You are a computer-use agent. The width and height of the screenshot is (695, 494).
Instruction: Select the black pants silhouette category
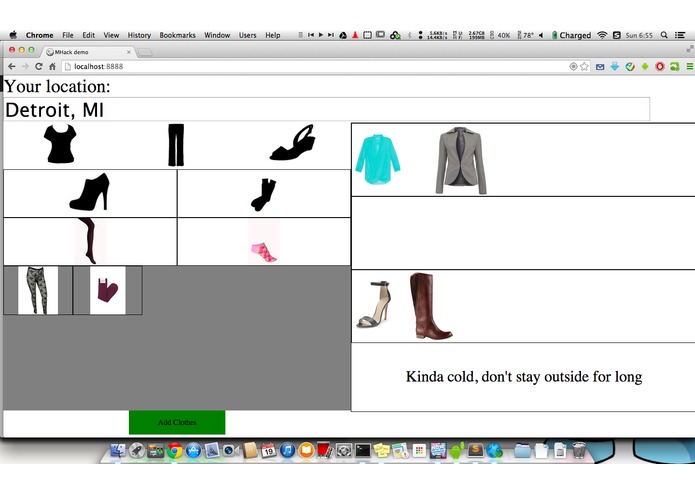[x=176, y=145]
